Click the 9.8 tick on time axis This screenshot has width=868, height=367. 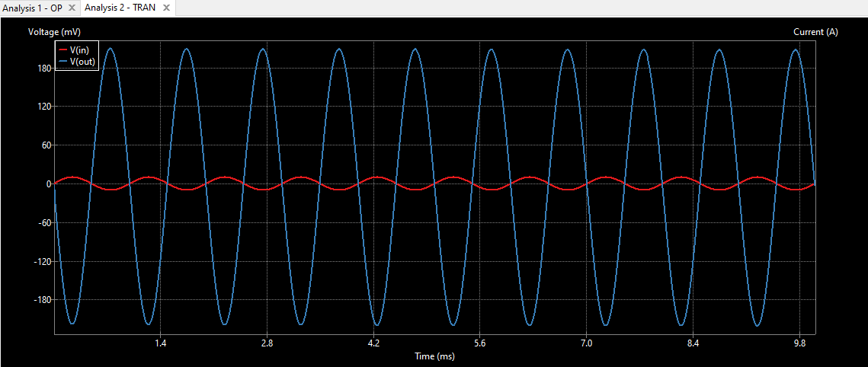pos(799,344)
